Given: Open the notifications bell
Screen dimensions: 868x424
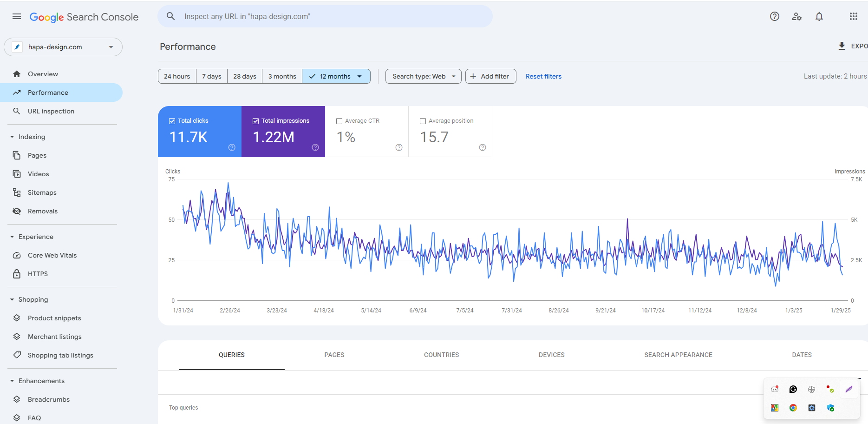Looking at the screenshot, I should 819,16.
